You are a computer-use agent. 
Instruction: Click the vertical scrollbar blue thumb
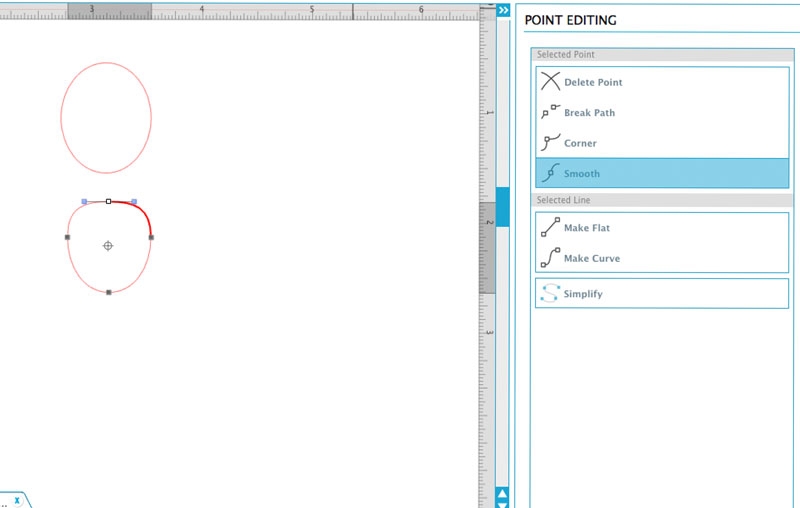tap(503, 207)
